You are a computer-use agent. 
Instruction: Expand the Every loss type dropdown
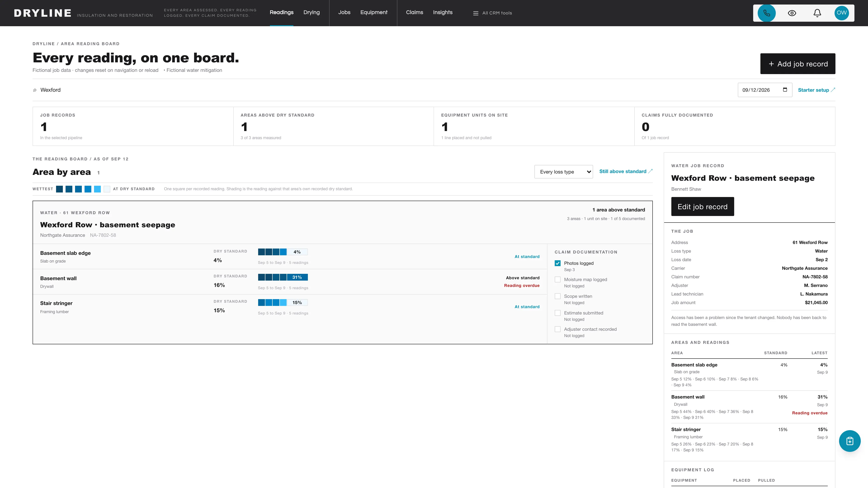563,172
